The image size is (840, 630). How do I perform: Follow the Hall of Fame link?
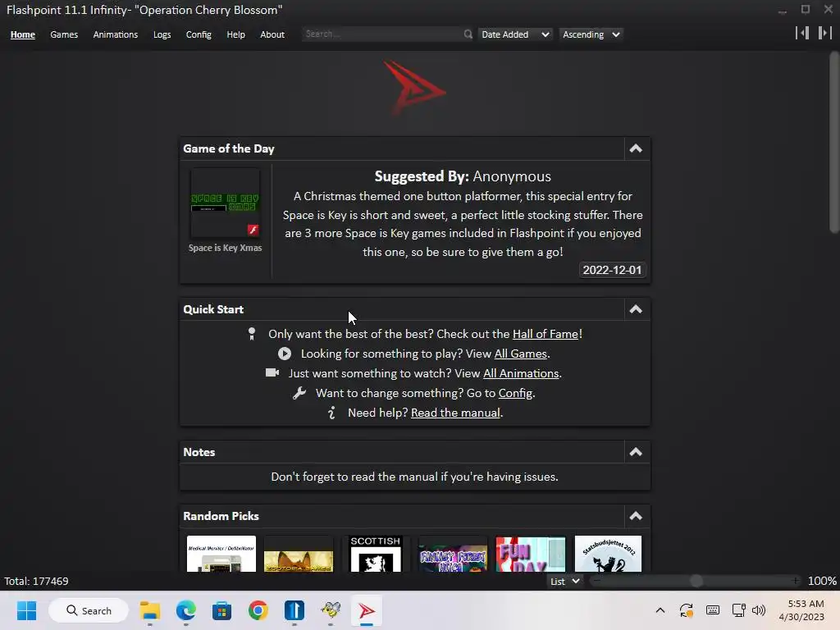(x=546, y=335)
